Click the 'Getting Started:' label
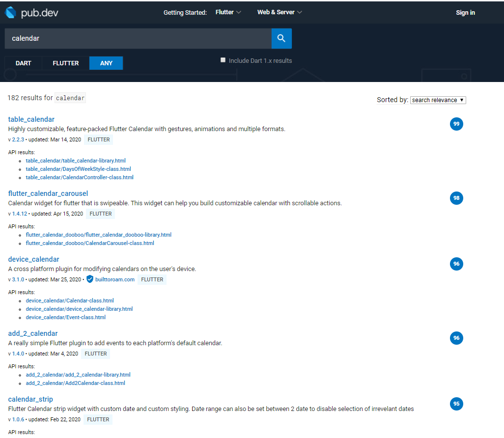504x438 pixels. pyautogui.click(x=185, y=13)
